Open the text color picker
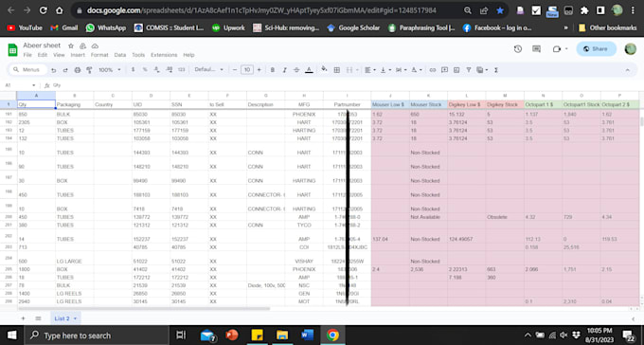 [x=310, y=70]
